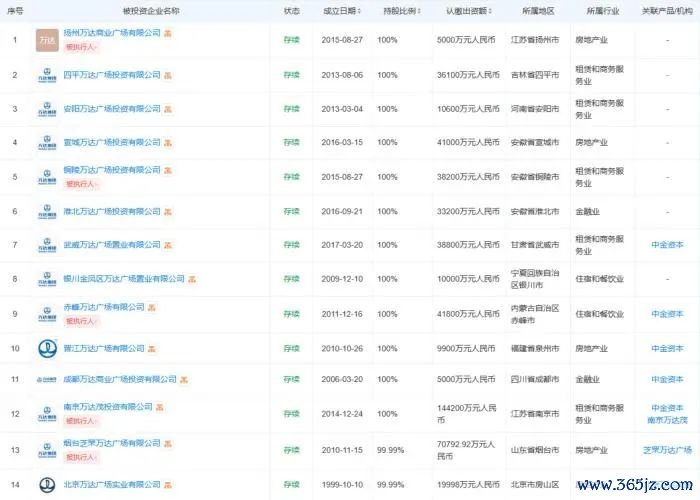Viewport: 700px width, 500px height.
Task: Open equity chart icon after 武威万达广场置业有限公司
Action: coord(168,245)
